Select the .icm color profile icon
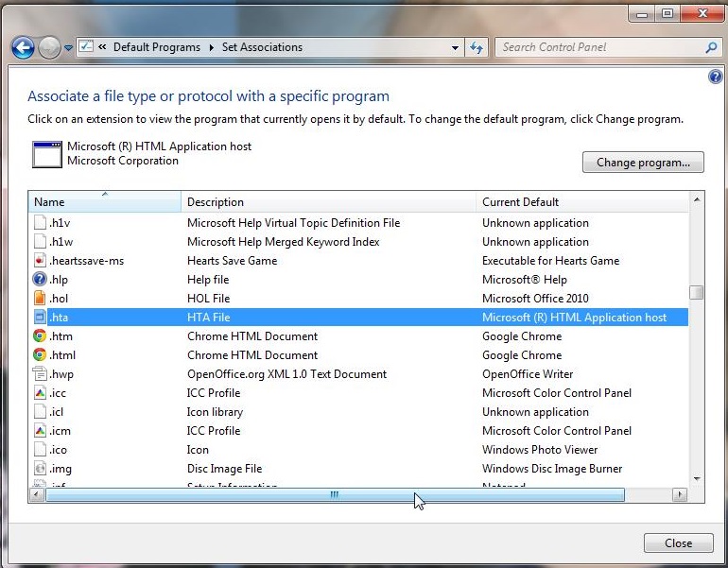Image resolution: width=728 pixels, height=568 pixels. (40, 431)
